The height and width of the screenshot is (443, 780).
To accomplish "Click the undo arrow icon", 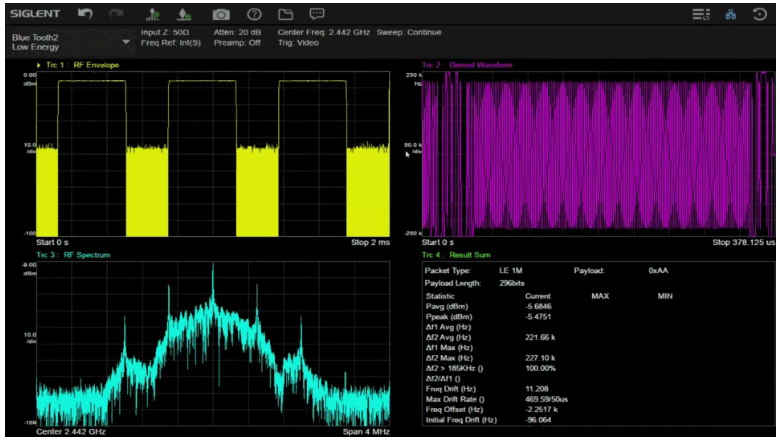I will tap(85, 14).
